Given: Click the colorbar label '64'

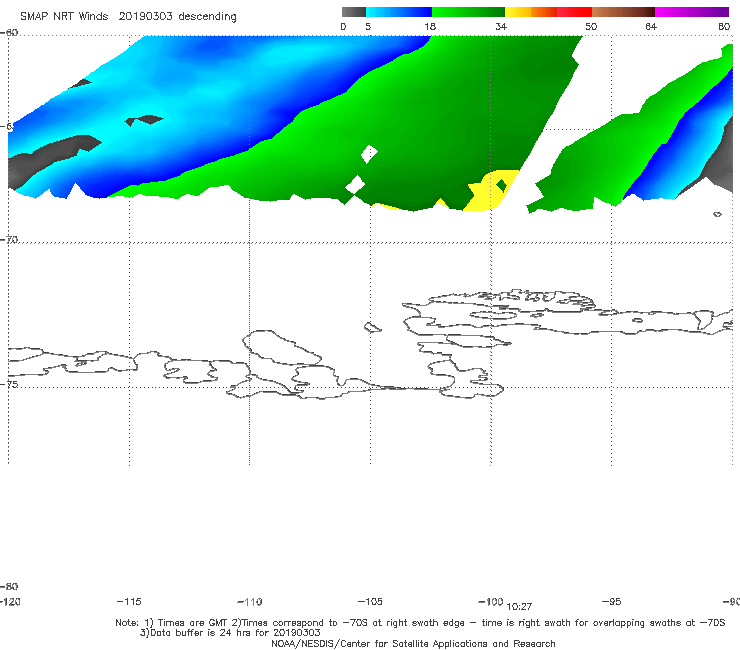Looking at the screenshot, I should (x=651, y=26).
